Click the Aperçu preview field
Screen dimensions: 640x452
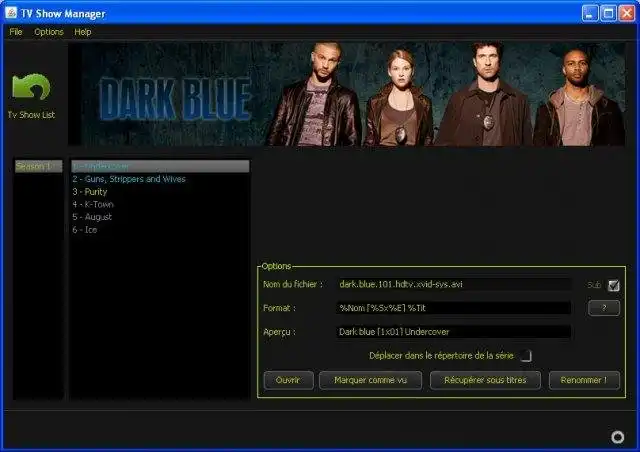(x=453, y=332)
